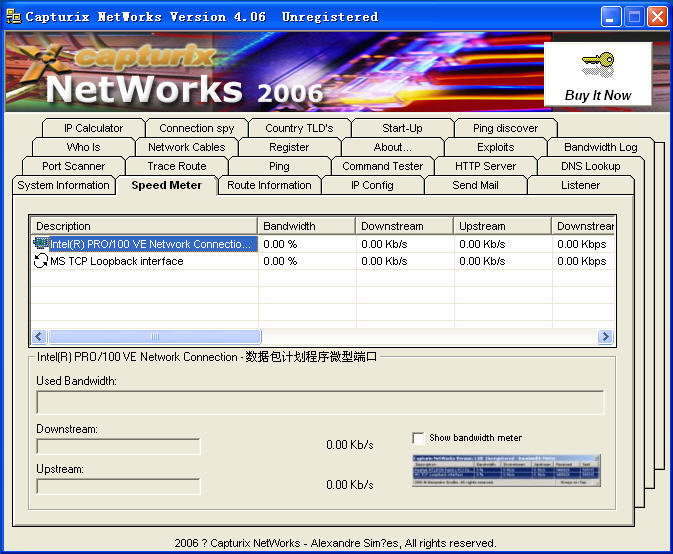Switch to the Connection spy tab
The height and width of the screenshot is (554, 673).
tap(197, 128)
